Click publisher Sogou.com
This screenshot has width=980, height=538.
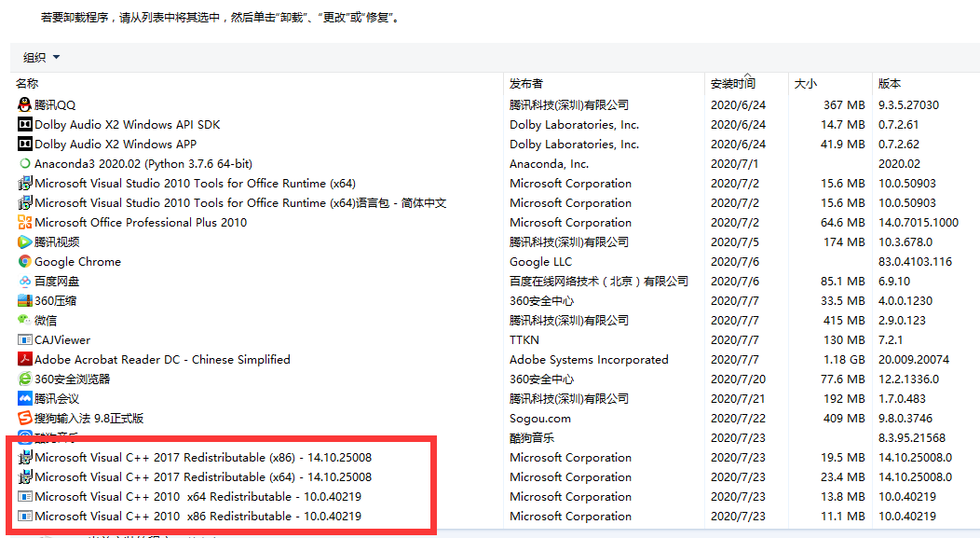click(x=540, y=419)
